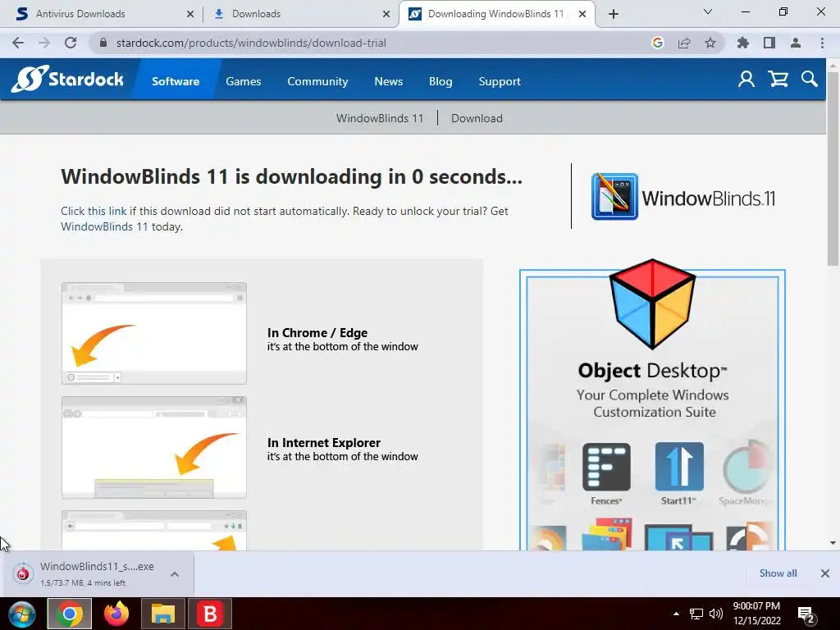Viewport: 840px width, 630px height.
Task: Click 'WindowBlinds 11' purchase link in text
Action: (x=104, y=226)
